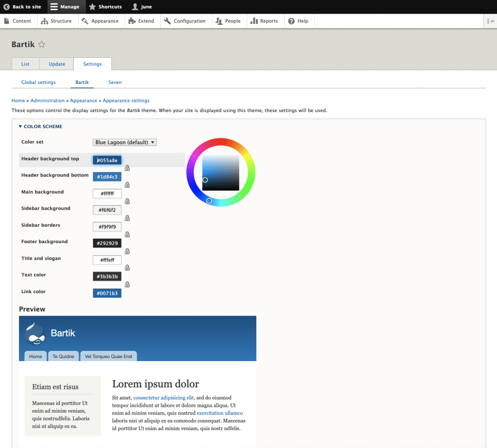Click the Main background field #ffffff
The height and width of the screenshot is (448, 497).
click(x=107, y=193)
